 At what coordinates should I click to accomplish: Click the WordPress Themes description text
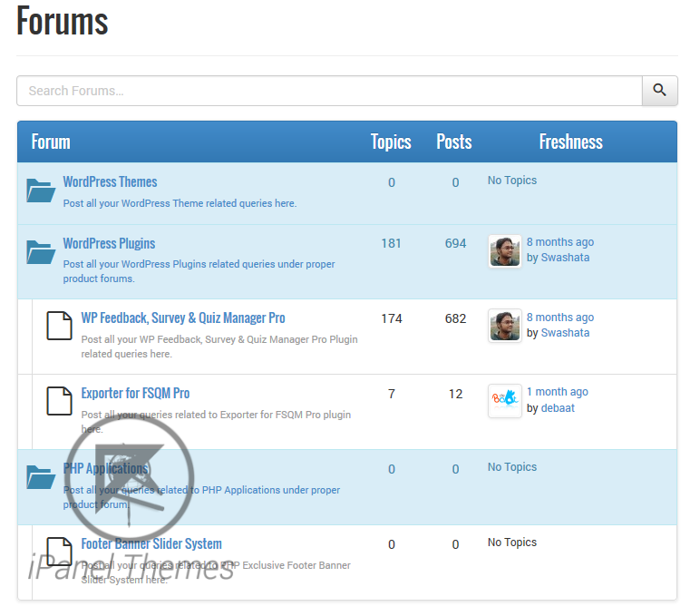click(180, 203)
